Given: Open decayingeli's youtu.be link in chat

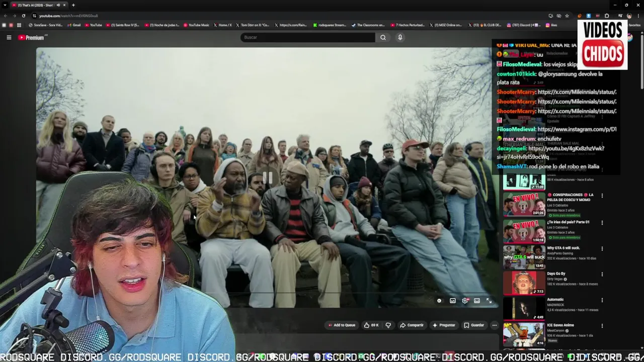Looking at the screenshot, I should 550,153.
